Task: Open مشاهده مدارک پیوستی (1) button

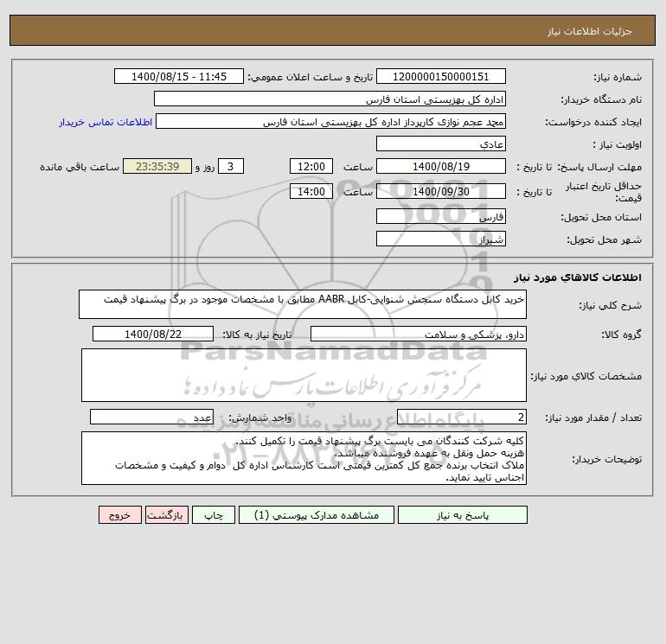Action: (317, 515)
